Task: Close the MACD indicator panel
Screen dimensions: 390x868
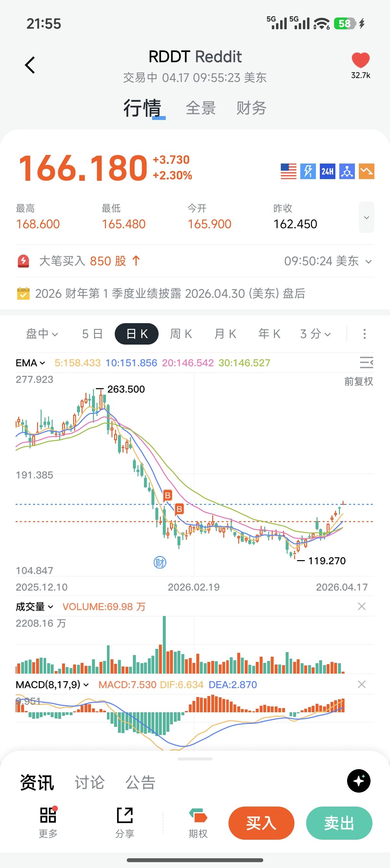Action: coord(362,684)
